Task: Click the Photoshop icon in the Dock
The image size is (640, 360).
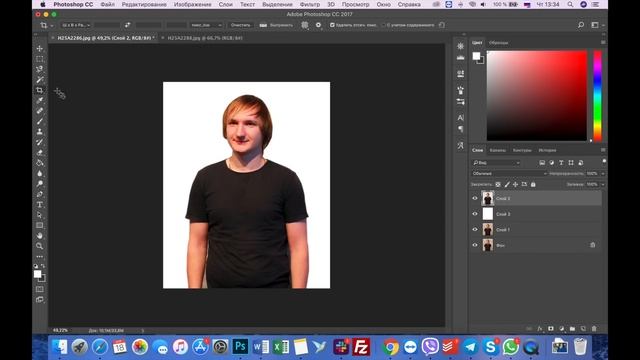Action: click(240, 347)
